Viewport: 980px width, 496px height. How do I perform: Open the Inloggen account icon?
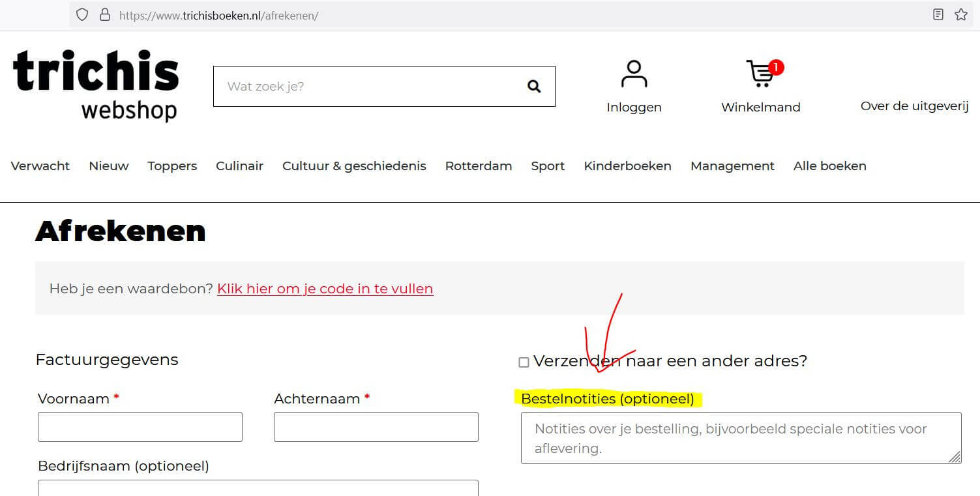coord(634,74)
